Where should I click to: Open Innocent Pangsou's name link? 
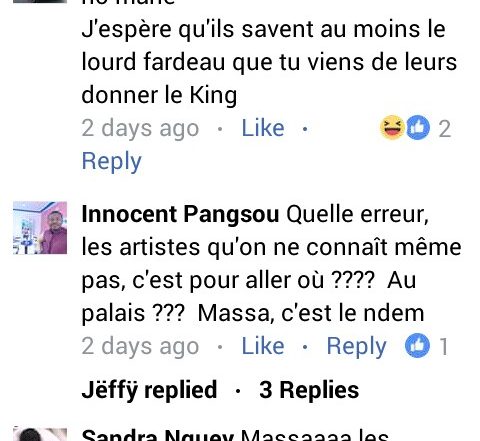tap(180, 214)
